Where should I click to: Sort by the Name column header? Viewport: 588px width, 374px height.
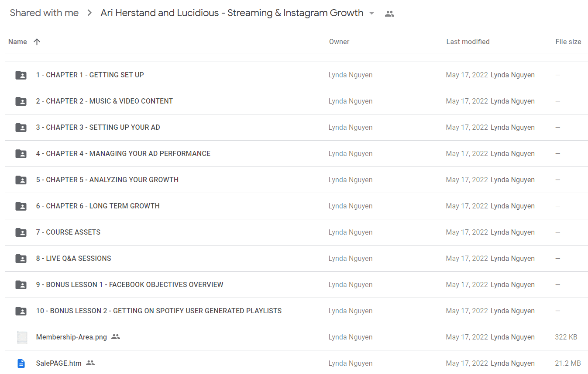17,42
